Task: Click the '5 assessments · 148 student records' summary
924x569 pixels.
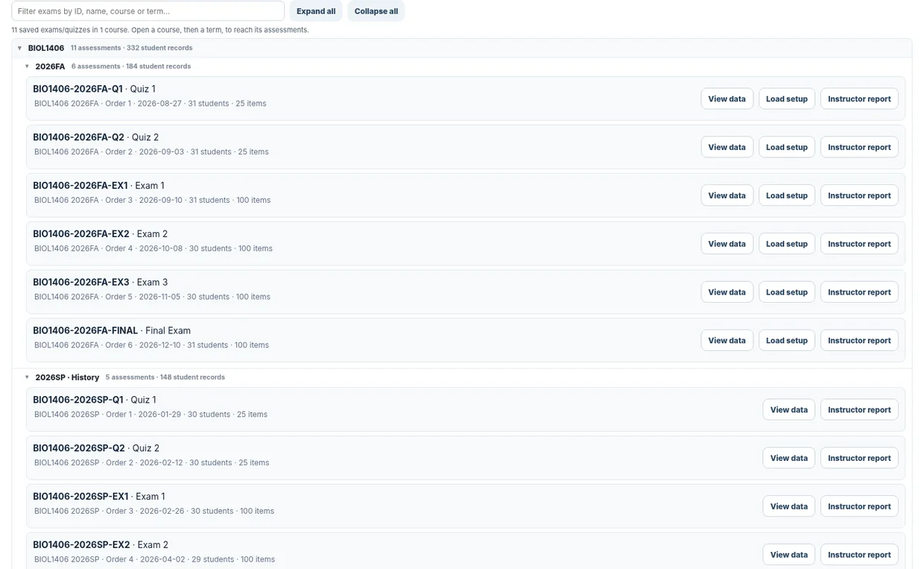Action: [x=165, y=377]
